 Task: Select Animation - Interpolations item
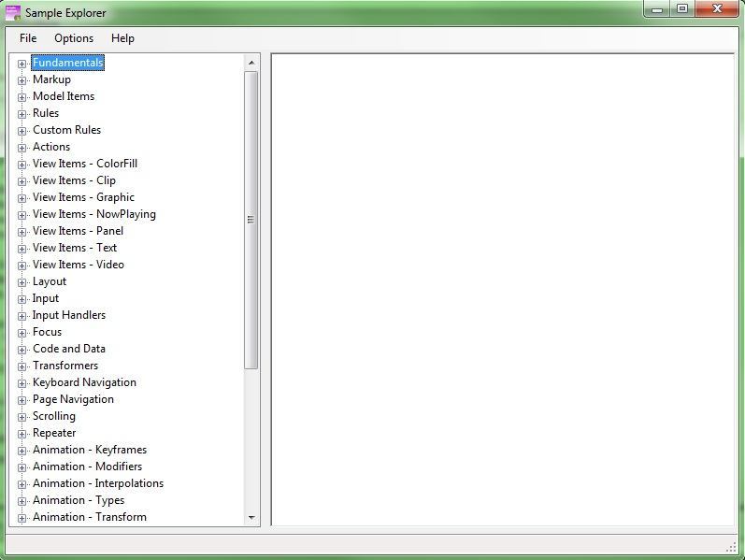click(98, 483)
